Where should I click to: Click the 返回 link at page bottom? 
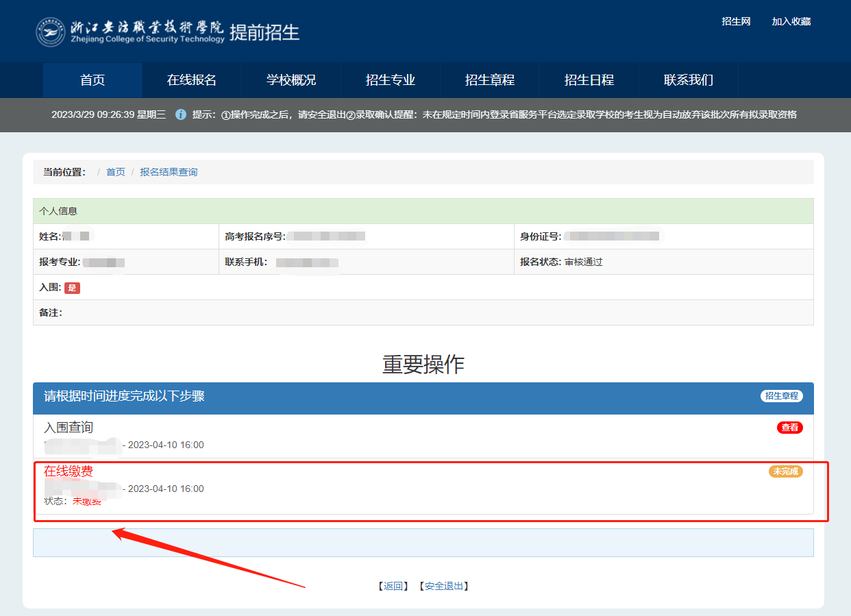point(393,586)
